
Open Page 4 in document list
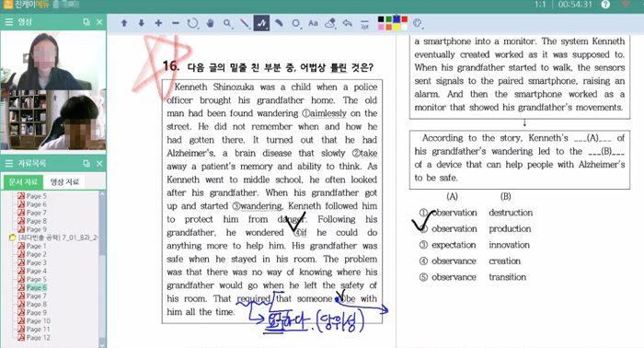pos(32,271)
